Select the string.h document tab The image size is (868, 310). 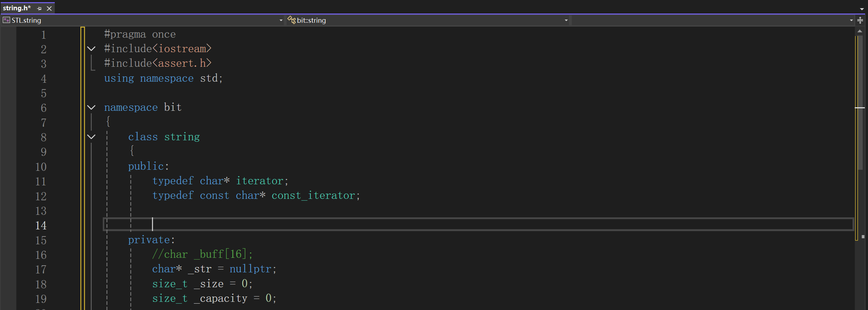coord(17,8)
